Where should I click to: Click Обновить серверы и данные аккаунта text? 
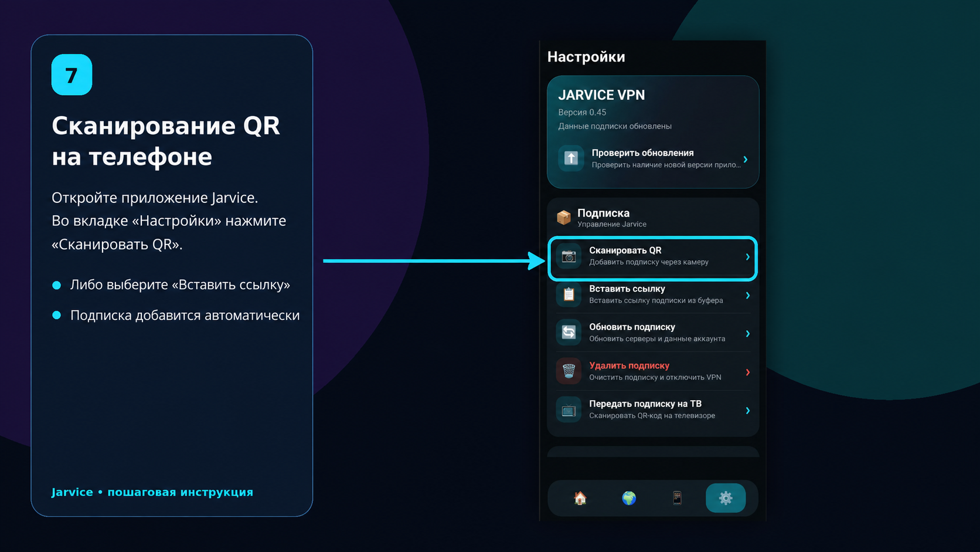(657, 338)
